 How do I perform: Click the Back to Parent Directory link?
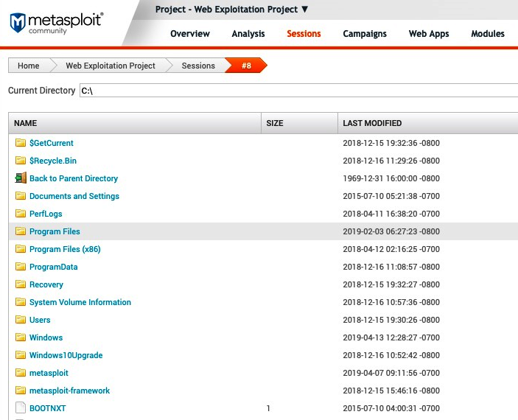(74, 178)
